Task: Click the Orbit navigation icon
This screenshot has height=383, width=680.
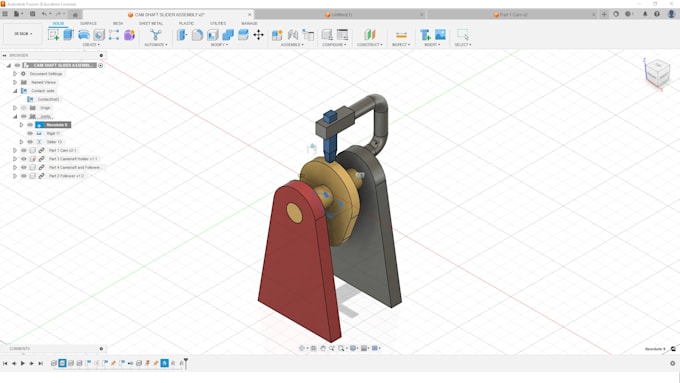Action: coord(302,348)
